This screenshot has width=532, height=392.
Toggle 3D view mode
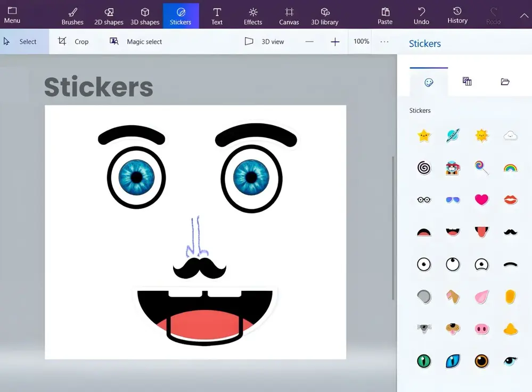pos(266,41)
